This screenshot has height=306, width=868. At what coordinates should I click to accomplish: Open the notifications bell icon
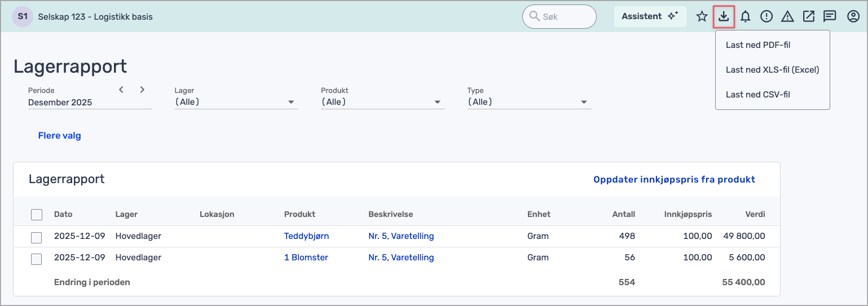tap(745, 17)
